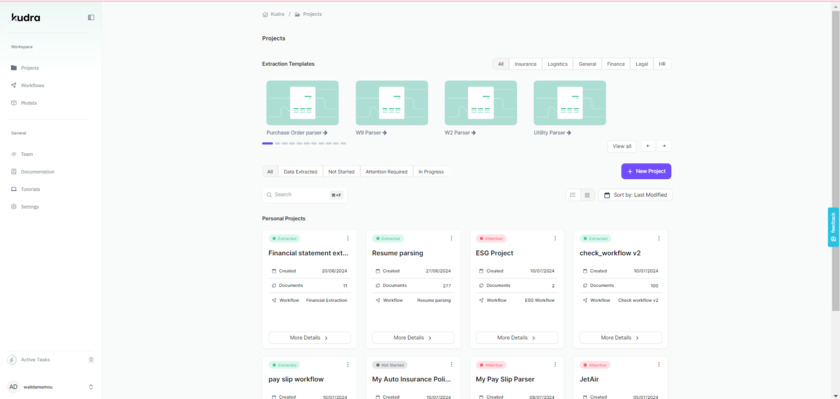Filter projects by Not Started
This screenshot has width=840, height=399.
click(341, 172)
